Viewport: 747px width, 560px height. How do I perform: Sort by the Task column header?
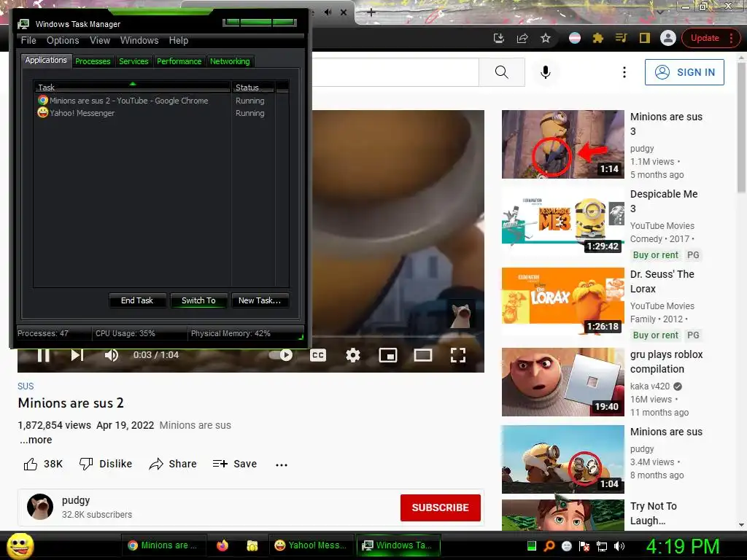click(x=132, y=87)
